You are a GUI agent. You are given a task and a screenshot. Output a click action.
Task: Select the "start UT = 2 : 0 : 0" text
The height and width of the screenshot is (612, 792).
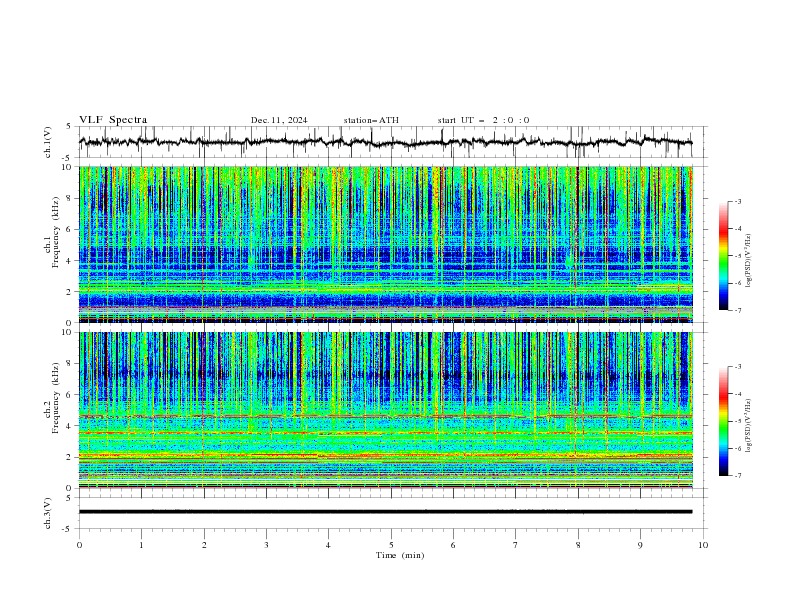coord(483,120)
